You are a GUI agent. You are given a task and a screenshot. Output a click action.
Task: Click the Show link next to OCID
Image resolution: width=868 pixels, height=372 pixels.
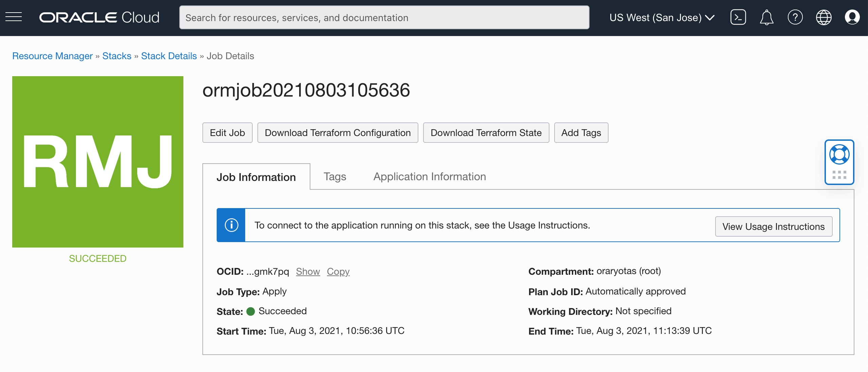click(308, 271)
